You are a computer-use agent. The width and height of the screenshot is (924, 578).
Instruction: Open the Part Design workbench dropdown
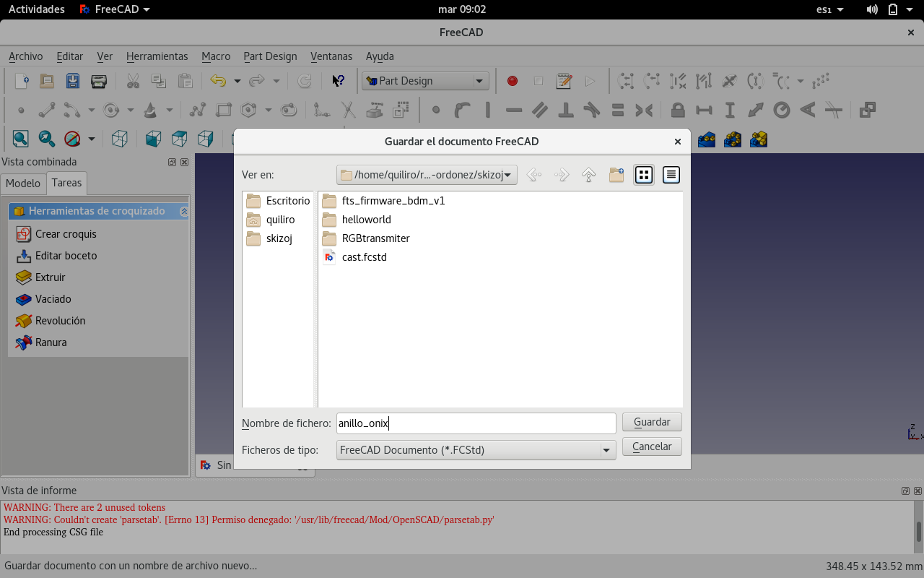tap(425, 81)
